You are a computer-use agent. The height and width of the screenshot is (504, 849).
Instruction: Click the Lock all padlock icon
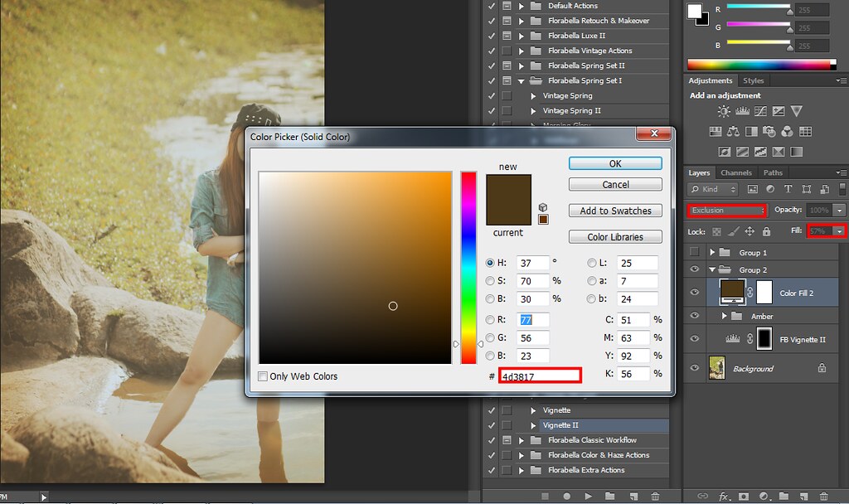pyautogui.click(x=766, y=231)
